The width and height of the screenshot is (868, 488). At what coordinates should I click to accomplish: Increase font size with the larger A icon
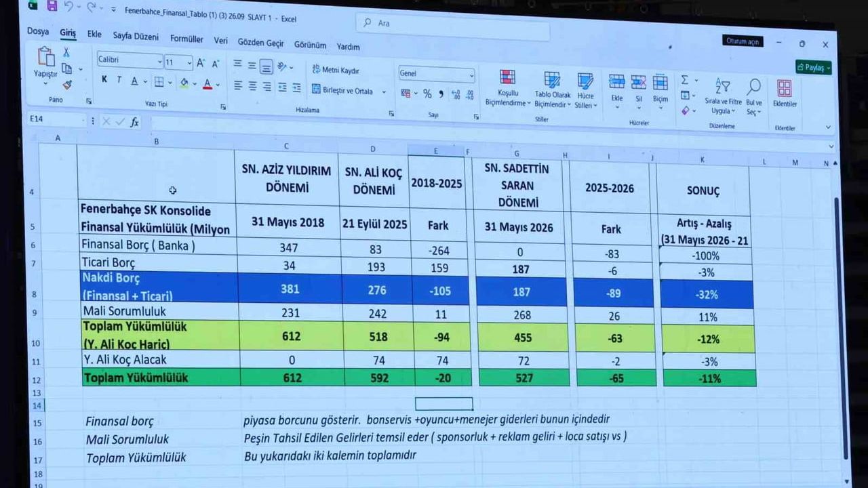tap(201, 63)
